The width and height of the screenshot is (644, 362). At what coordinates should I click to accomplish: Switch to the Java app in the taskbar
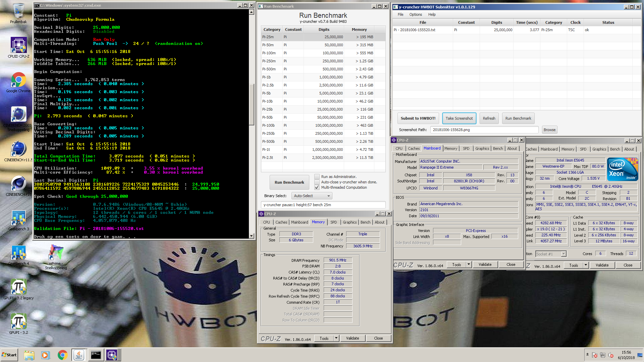(x=79, y=355)
